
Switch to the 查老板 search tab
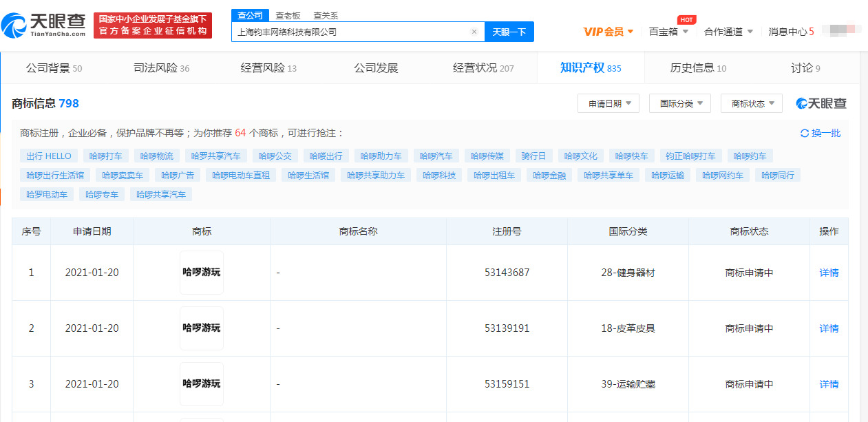[x=288, y=15]
